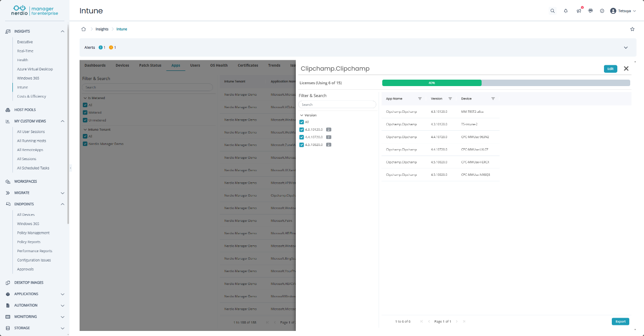Switch to the Certificates tab
The image size is (644, 336).
click(248, 65)
